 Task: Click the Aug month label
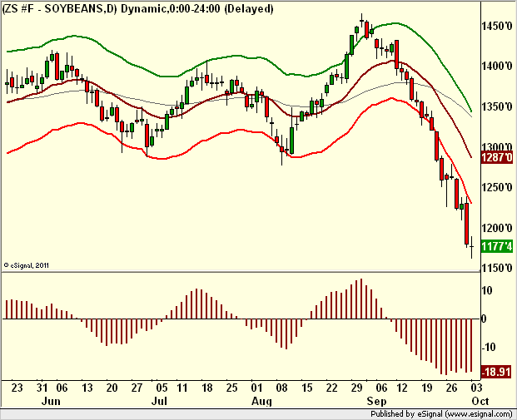(x=261, y=402)
